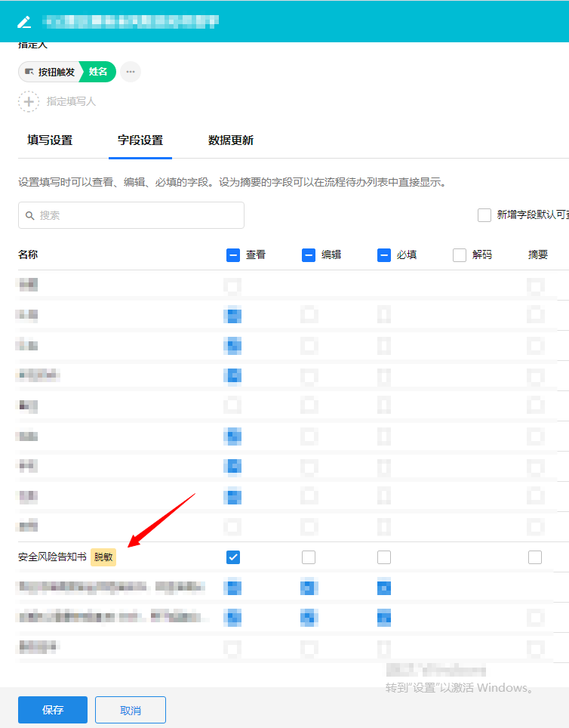Toggle the 查看 column header checkbox
The width and height of the screenshot is (569, 728).
click(x=233, y=255)
